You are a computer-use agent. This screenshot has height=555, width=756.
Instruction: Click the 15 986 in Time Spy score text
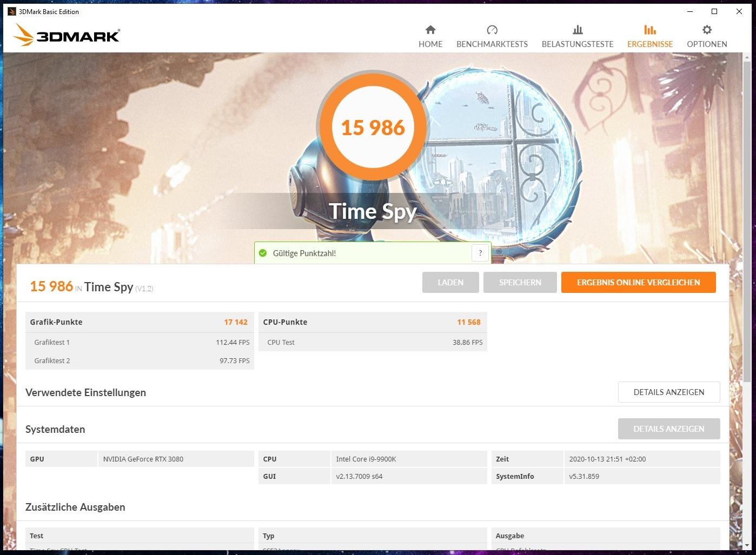(91, 286)
